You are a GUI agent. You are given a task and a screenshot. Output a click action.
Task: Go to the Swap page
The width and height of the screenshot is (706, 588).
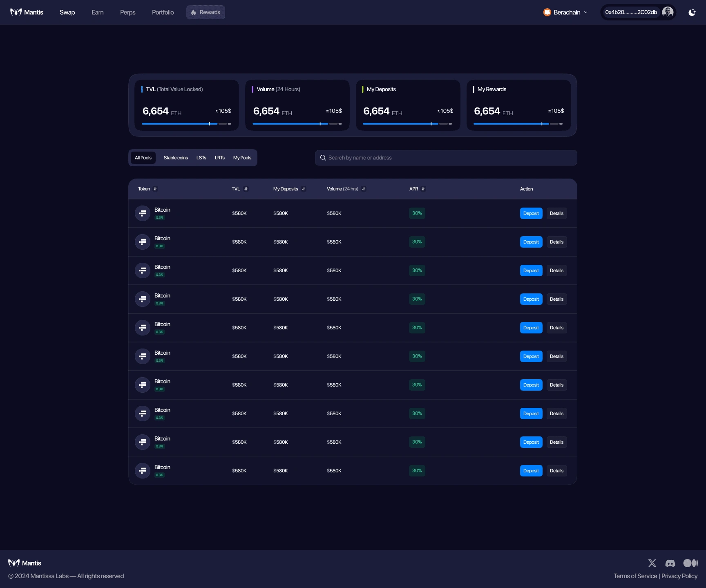click(67, 12)
